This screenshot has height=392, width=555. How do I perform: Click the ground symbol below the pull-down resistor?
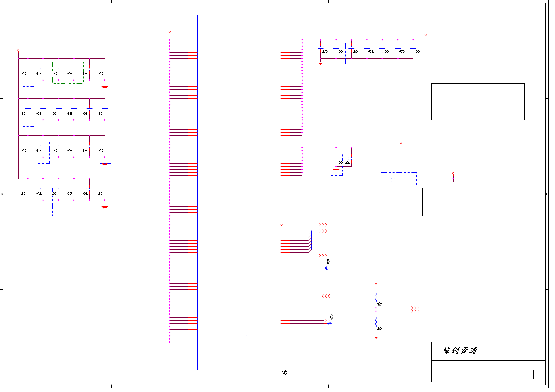(x=376, y=337)
